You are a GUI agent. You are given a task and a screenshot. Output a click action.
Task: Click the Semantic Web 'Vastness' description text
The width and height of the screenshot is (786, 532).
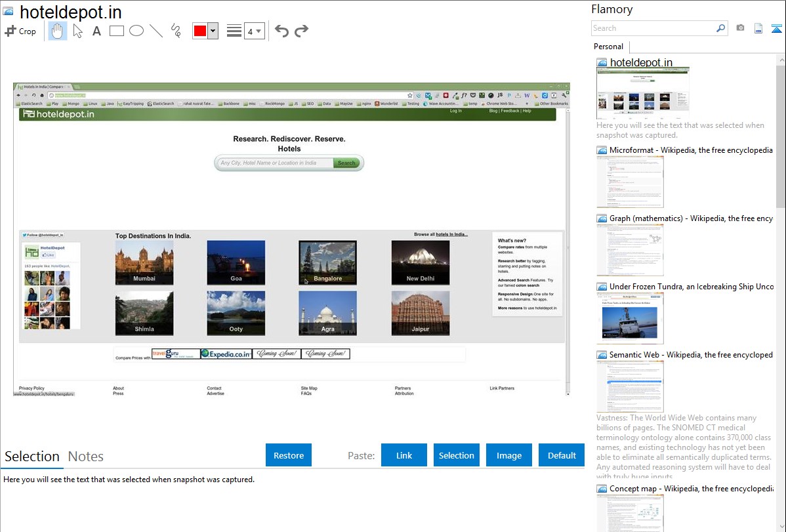(x=684, y=446)
